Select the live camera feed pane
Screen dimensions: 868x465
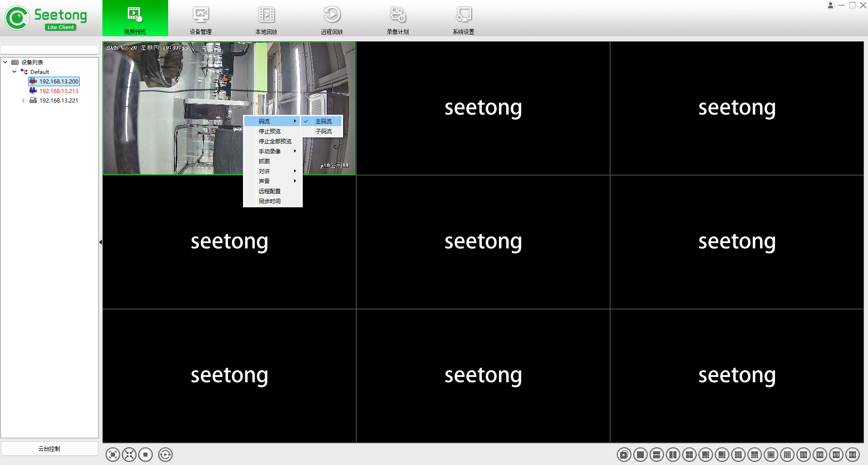[x=229, y=108]
